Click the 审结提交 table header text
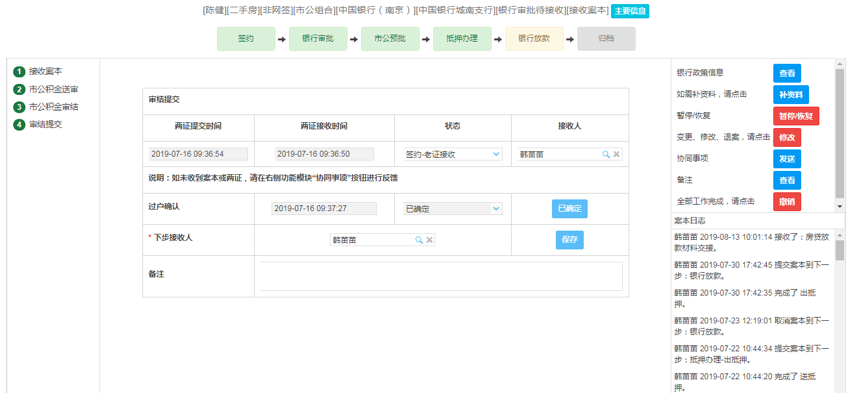 point(164,100)
